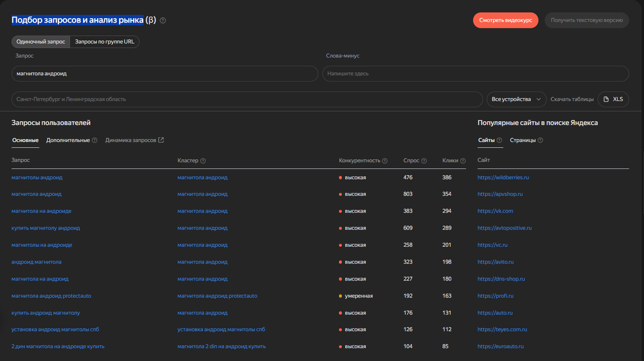Click Смотреть видеокурс button
The height and width of the screenshot is (361, 644).
pos(506,20)
